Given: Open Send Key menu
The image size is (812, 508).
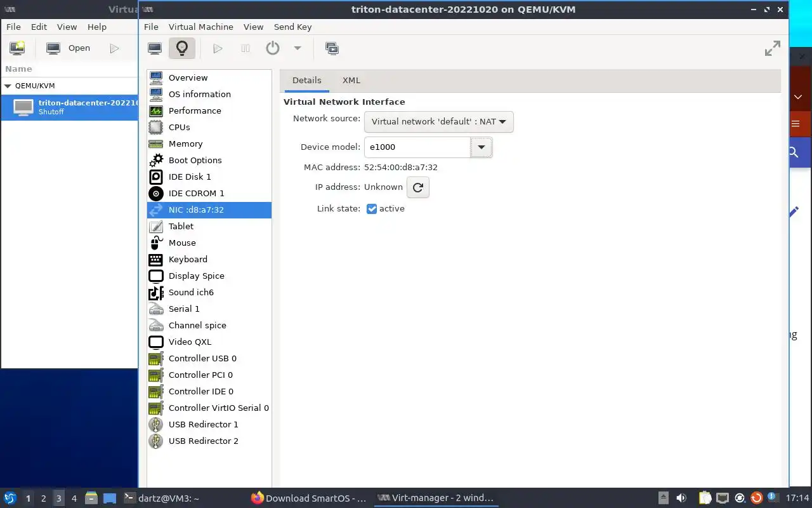Looking at the screenshot, I should pos(292,27).
